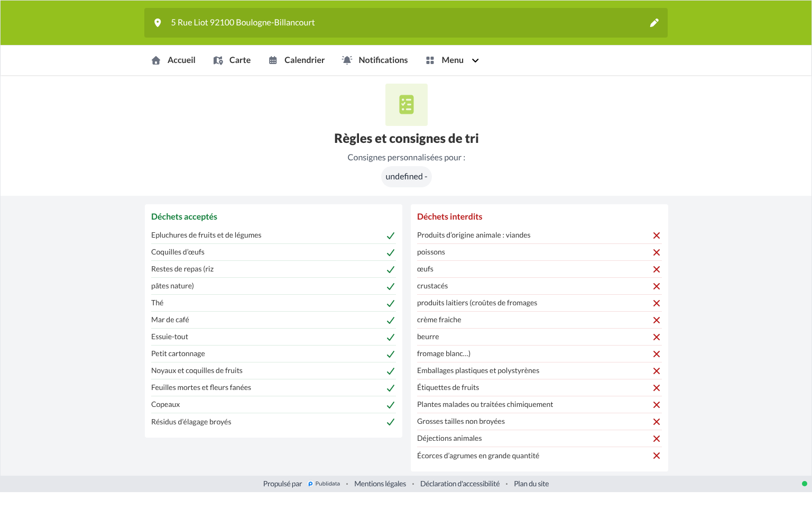Click red cross for Écorces d'agrumes

657,456
